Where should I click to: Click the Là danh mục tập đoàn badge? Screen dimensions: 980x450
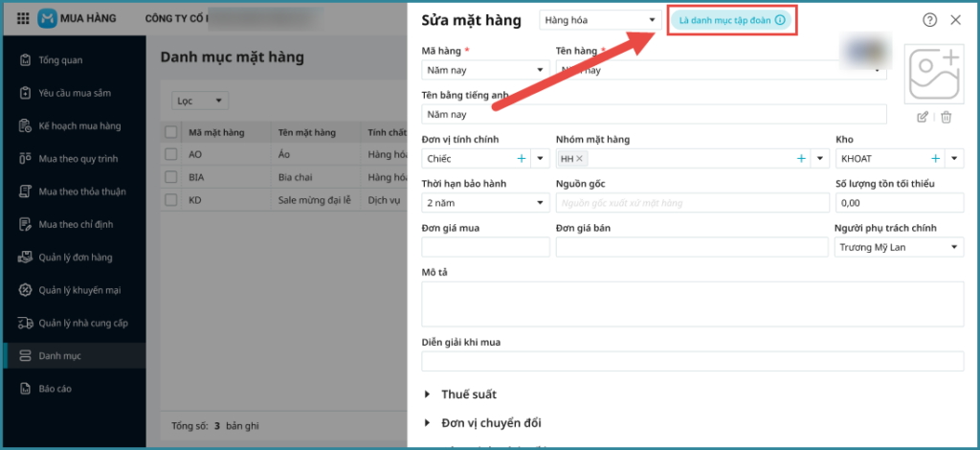[x=731, y=20]
